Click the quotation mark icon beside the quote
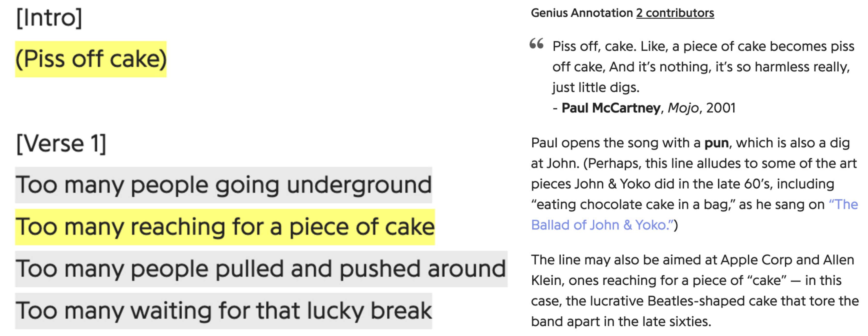The image size is (868, 336). [536, 44]
